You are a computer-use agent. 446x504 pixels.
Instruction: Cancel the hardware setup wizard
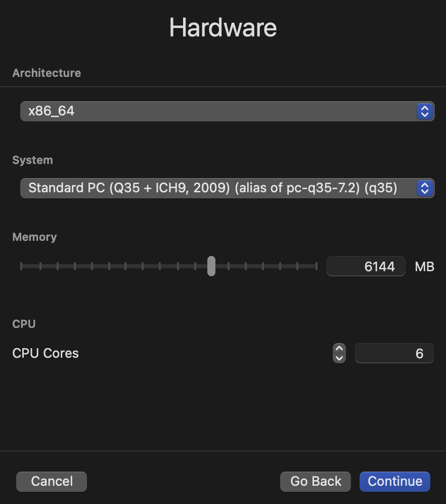tap(52, 482)
